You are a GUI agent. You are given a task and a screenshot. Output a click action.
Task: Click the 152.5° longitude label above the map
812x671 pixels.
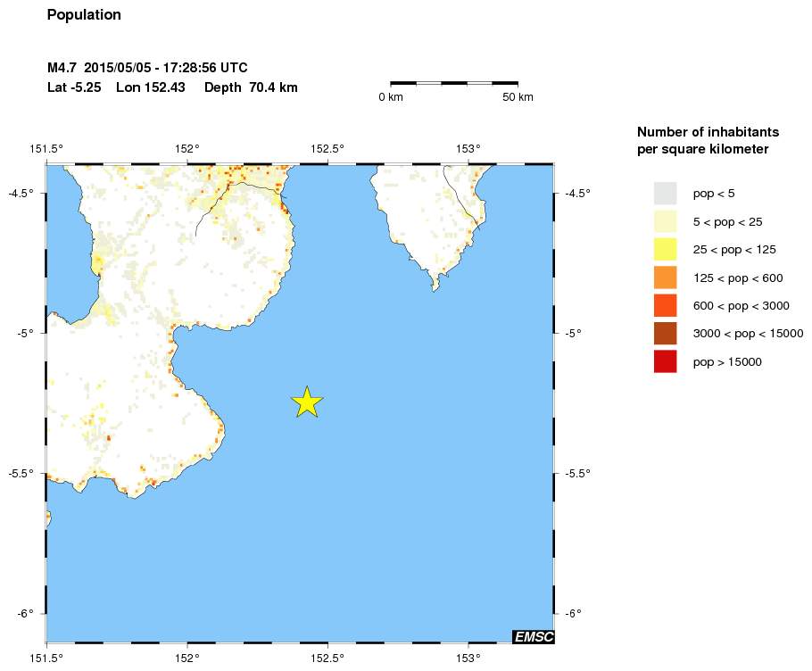click(327, 148)
